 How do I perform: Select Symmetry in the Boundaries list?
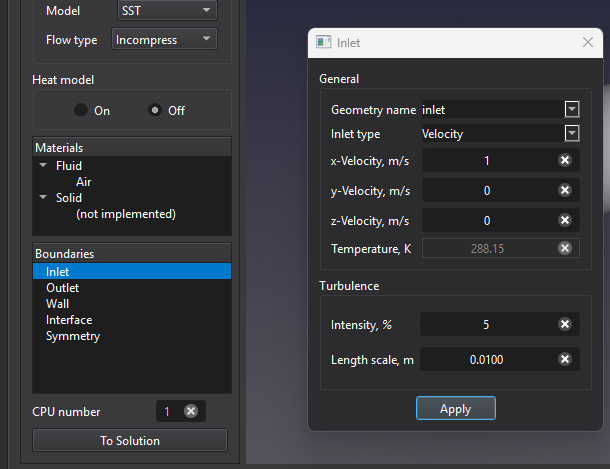tap(72, 336)
